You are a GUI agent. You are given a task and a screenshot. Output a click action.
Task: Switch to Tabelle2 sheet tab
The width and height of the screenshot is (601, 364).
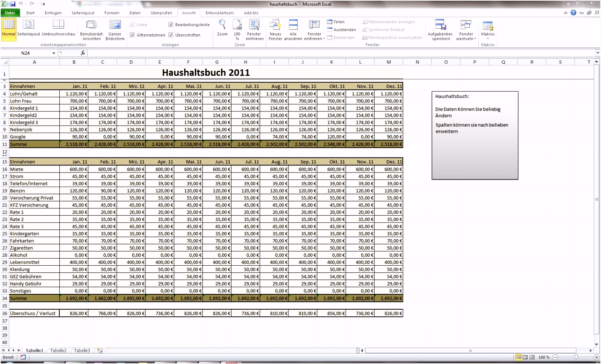(58, 351)
